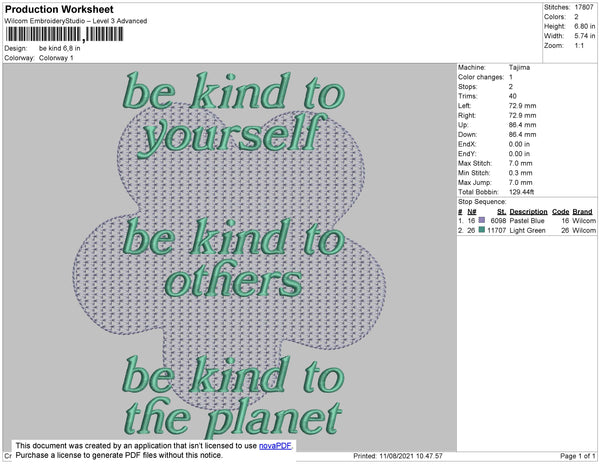Click the 'Code' column header

coord(561,212)
